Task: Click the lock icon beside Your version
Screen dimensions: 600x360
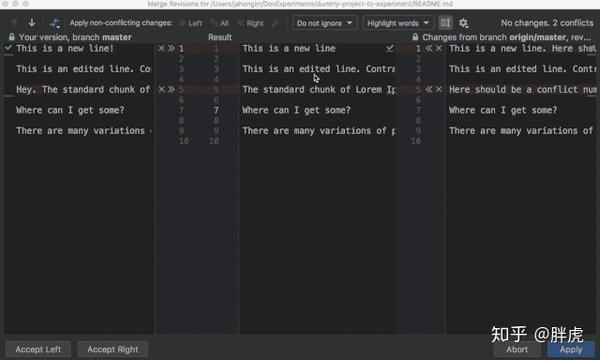Action: click(12, 37)
